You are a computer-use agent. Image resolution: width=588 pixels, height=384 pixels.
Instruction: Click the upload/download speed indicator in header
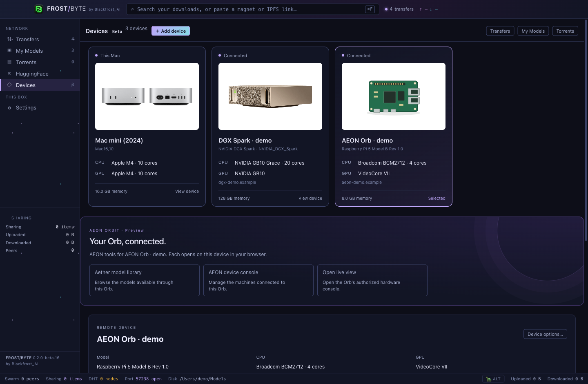click(429, 9)
